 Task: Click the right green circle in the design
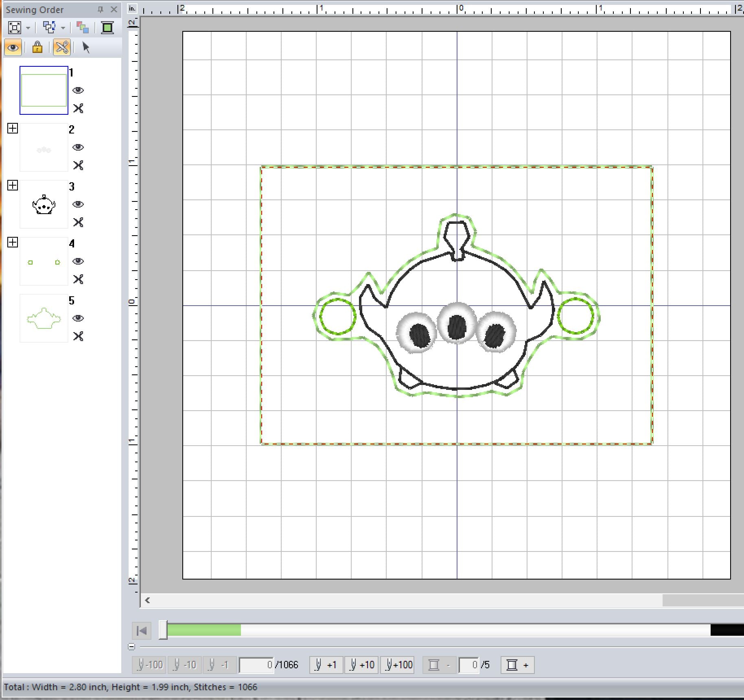[576, 316]
